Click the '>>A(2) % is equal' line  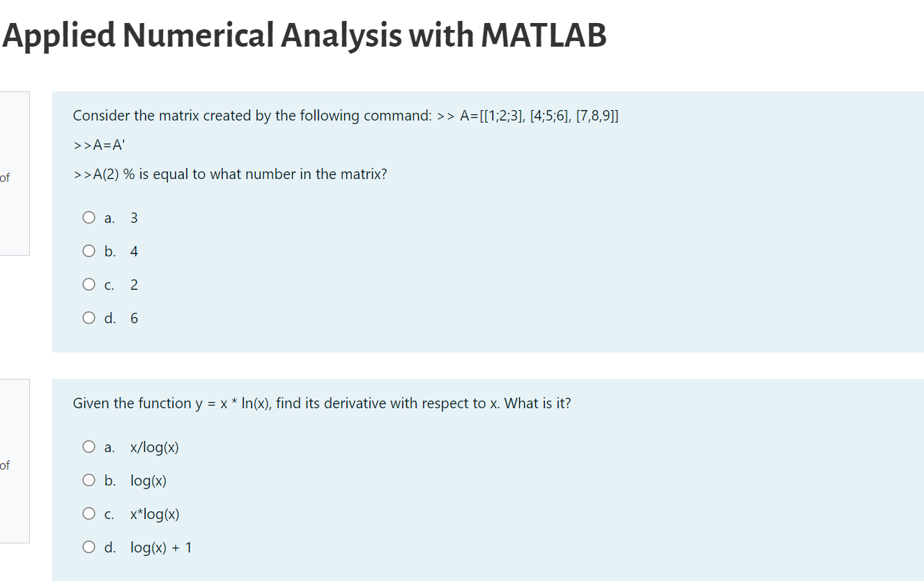(229, 174)
